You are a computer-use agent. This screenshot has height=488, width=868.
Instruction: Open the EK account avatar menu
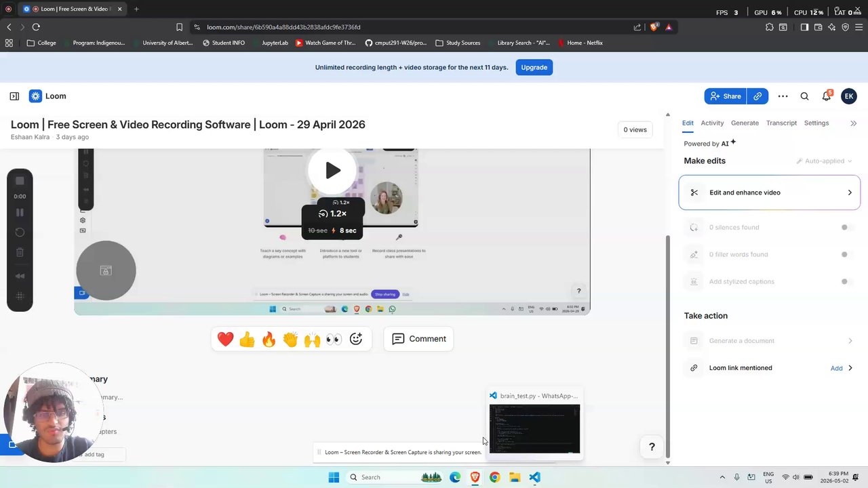848,96
